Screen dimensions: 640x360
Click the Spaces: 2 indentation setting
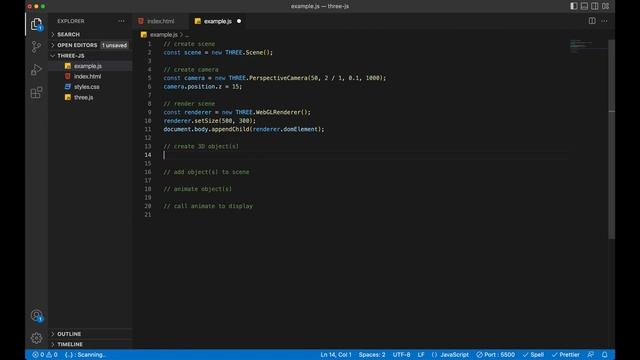[x=372, y=355]
